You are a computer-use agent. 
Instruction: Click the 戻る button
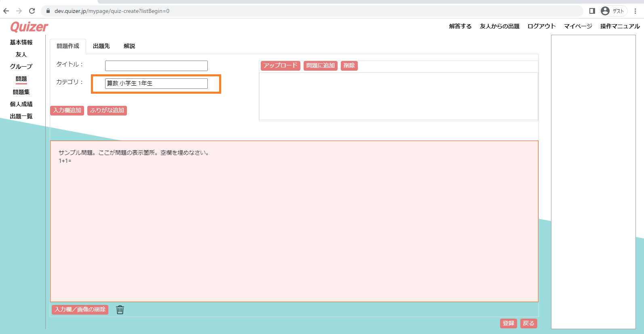(x=529, y=323)
